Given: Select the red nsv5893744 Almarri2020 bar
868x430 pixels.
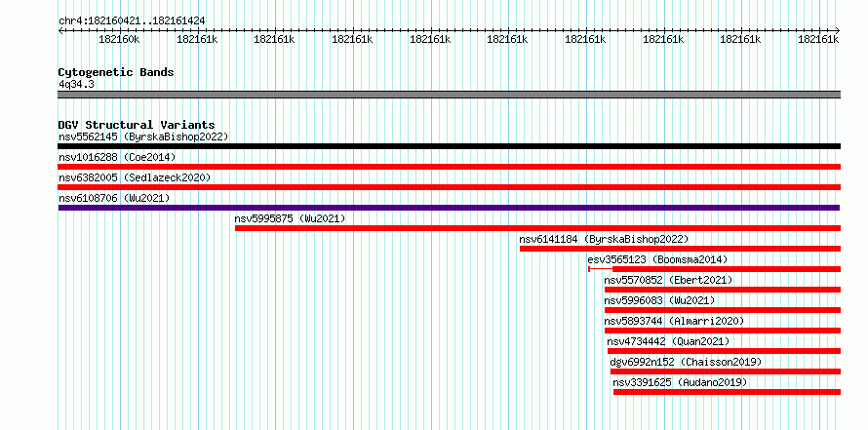Looking at the screenshot, I should click(x=723, y=331).
